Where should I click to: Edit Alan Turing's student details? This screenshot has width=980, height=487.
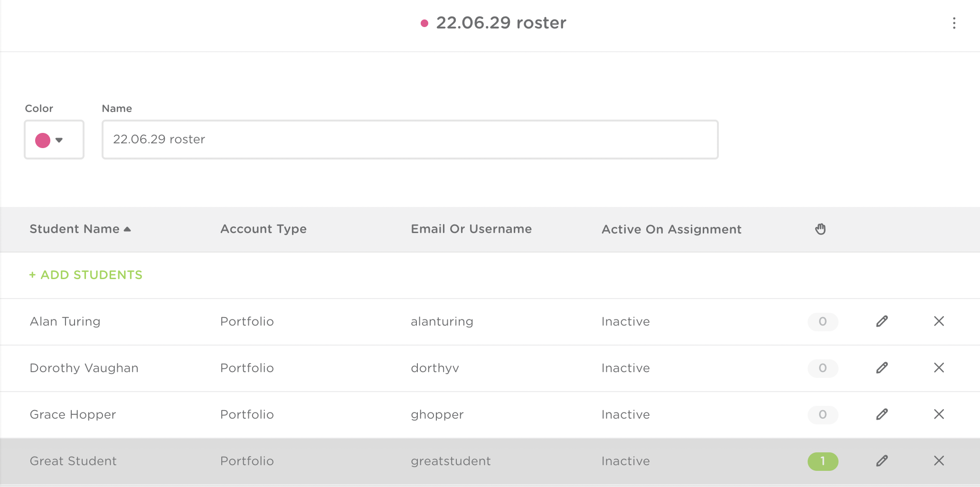coord(882,321)
